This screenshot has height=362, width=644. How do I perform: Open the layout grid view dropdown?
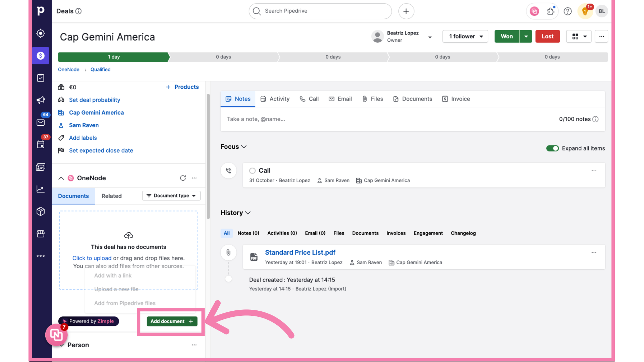pyautogui.click(x=579, y=36)
